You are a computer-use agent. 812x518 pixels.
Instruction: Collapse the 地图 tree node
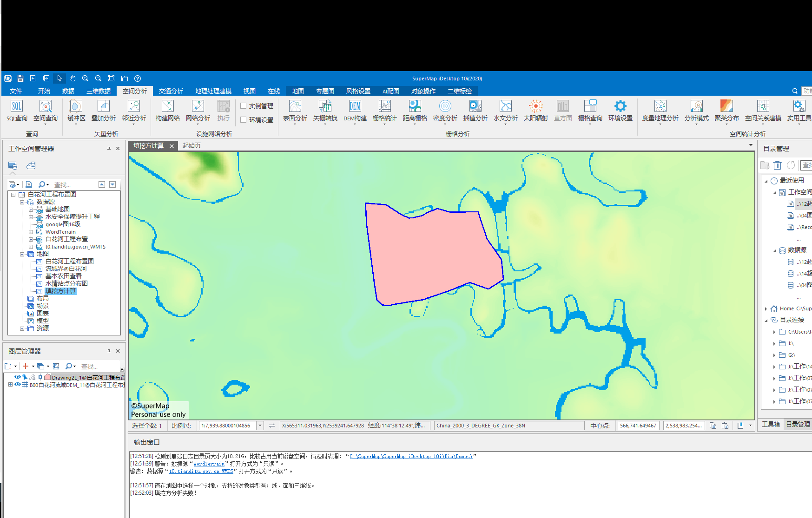point(22,254)
